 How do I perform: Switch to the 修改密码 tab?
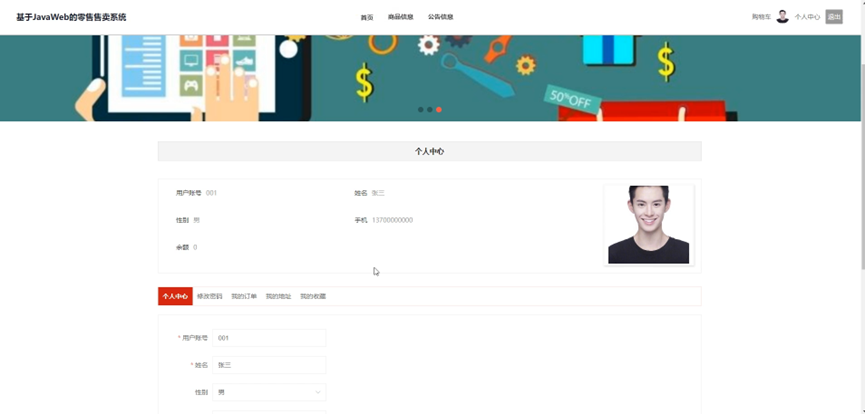pyautogui.click(x=210, y=296)
